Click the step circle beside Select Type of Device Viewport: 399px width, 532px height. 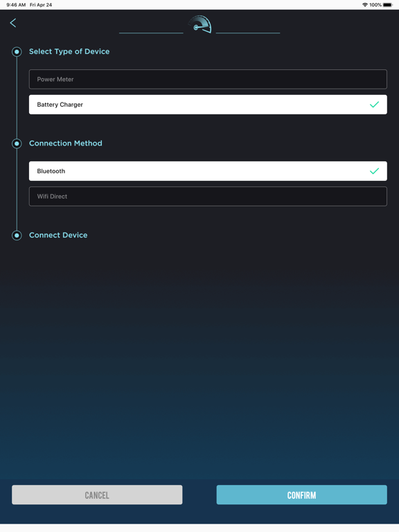click(x=17, y=51)
